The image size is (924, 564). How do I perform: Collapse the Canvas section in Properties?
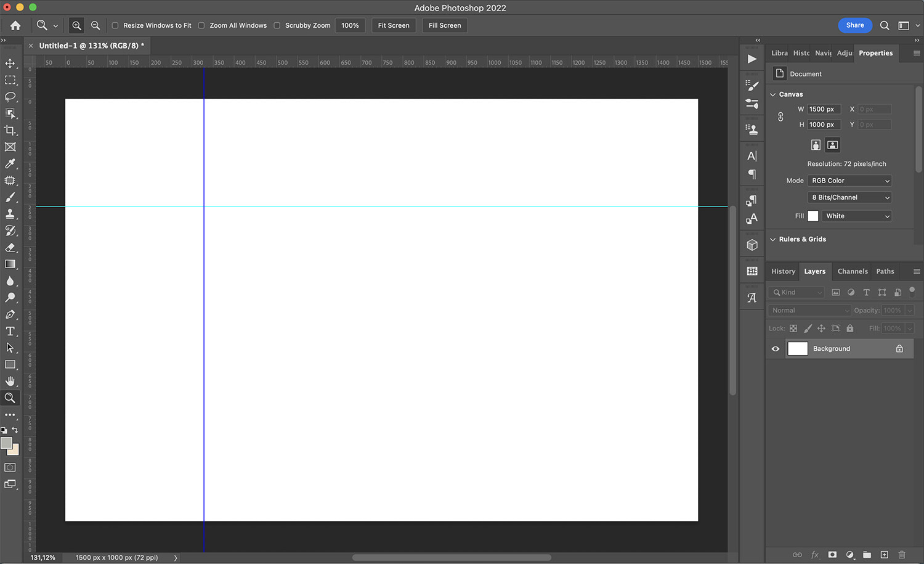tap(773, 94)
